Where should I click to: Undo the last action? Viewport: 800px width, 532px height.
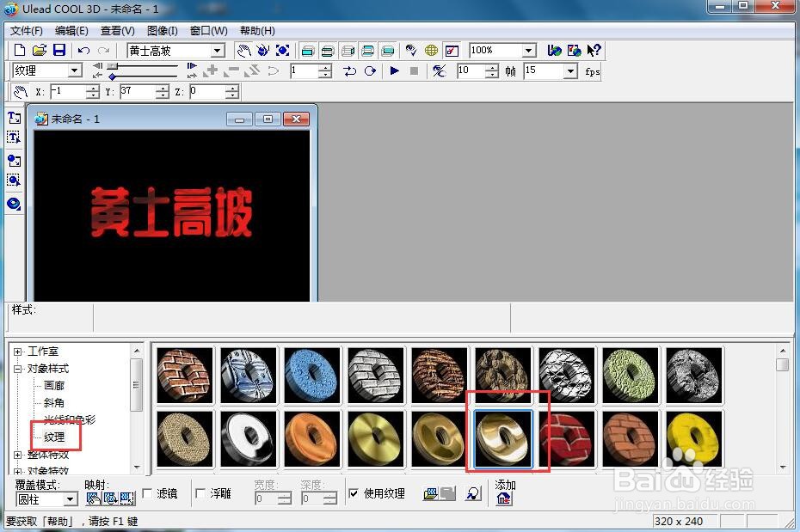84,51
